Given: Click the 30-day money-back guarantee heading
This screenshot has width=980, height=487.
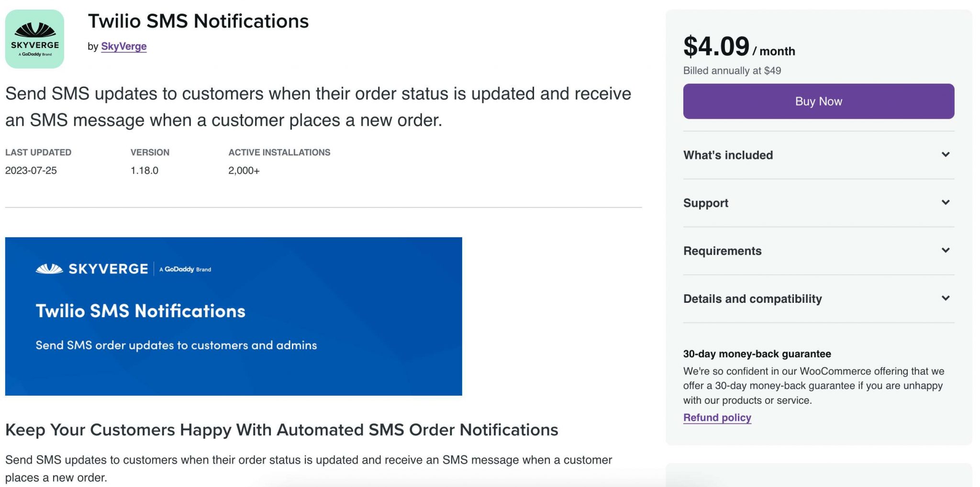Looking at the screenshot, I should click(757, 354).
